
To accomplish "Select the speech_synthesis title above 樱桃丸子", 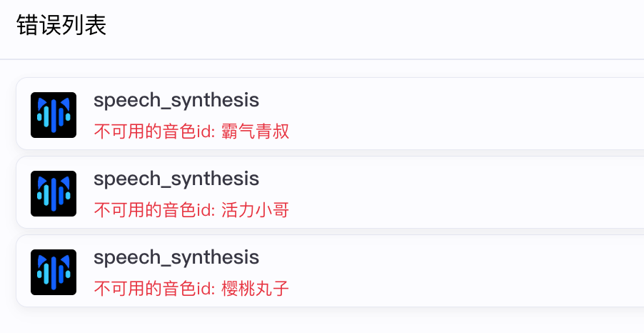I will click(176, 257).
